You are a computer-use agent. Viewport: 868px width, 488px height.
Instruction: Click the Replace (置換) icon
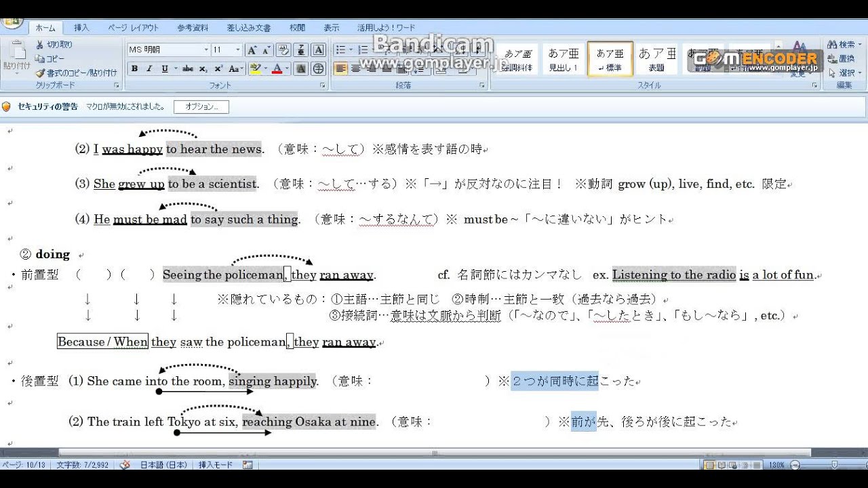tap(831, 59)
